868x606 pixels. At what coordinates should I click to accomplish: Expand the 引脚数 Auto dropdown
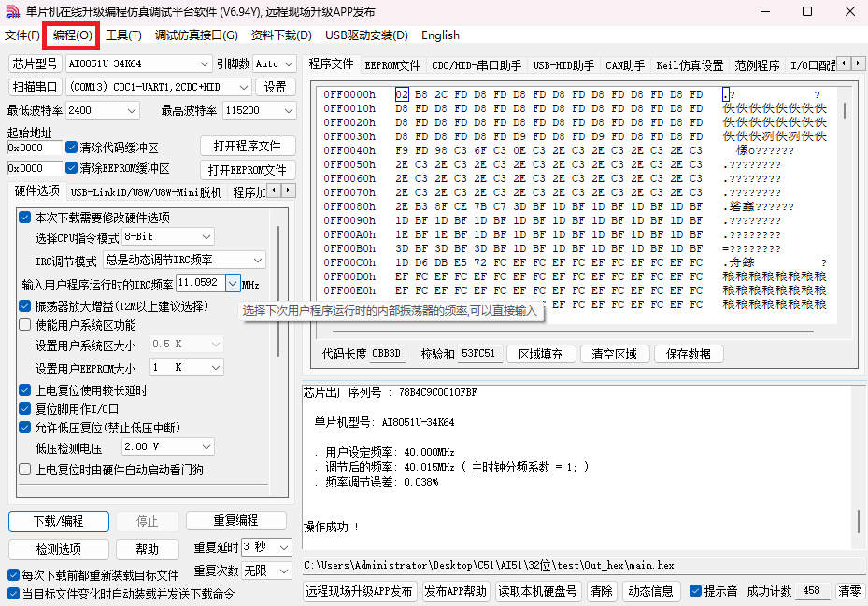pos(289,64)
